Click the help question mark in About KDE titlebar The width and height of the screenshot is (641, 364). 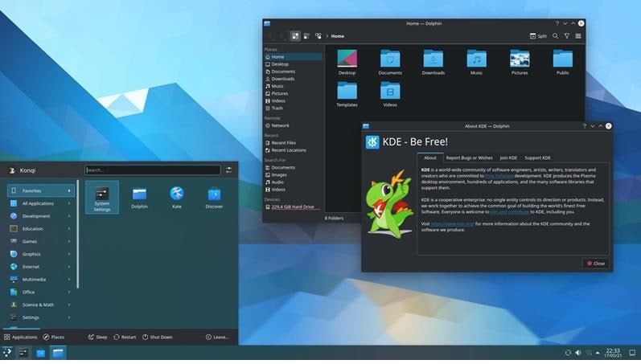[584, 126]
